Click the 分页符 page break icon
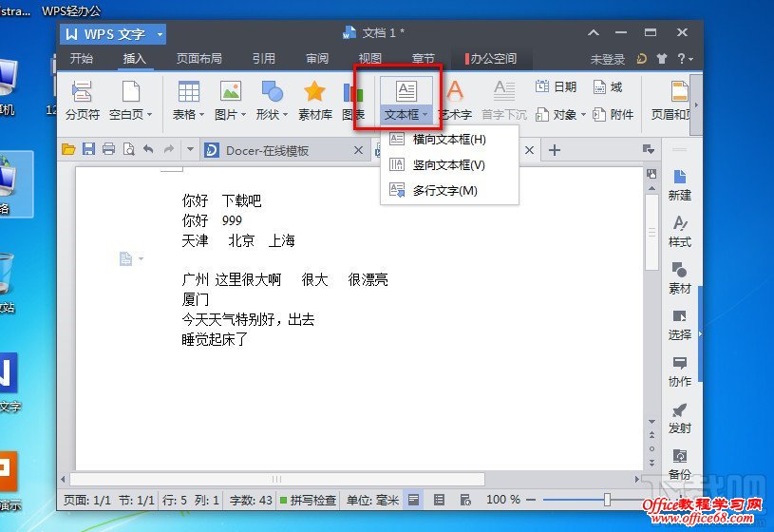Screen dimensions: 774x532 click(82, 92)
